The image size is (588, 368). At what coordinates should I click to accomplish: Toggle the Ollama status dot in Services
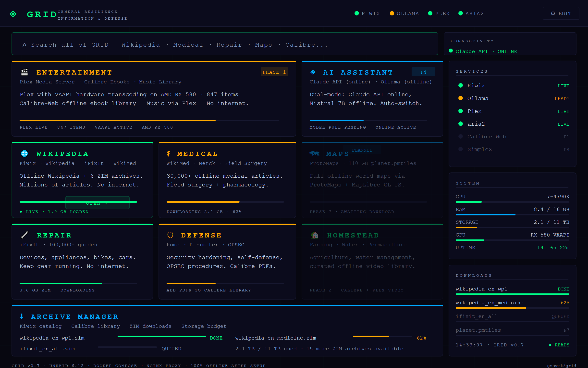tap(461, 98)
